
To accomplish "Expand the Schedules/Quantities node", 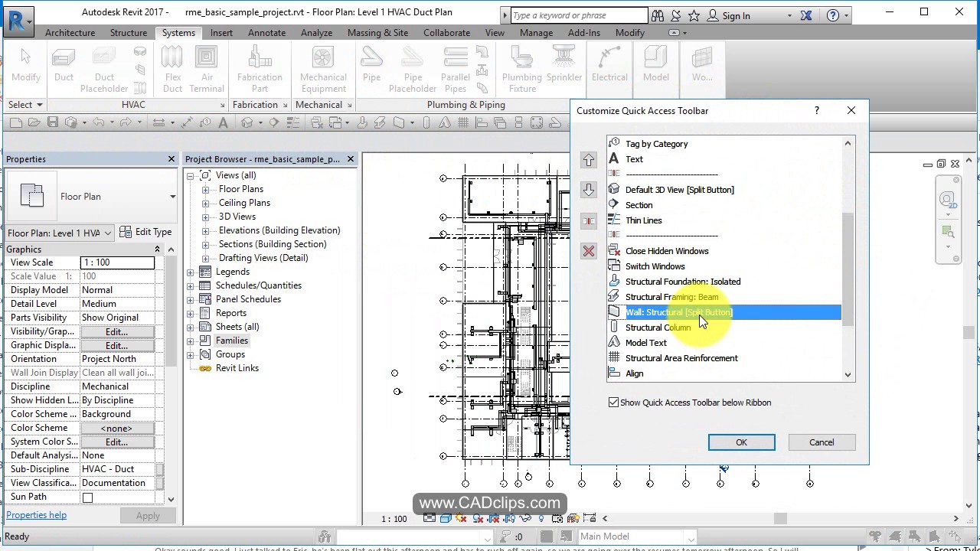I will point(191,285).
